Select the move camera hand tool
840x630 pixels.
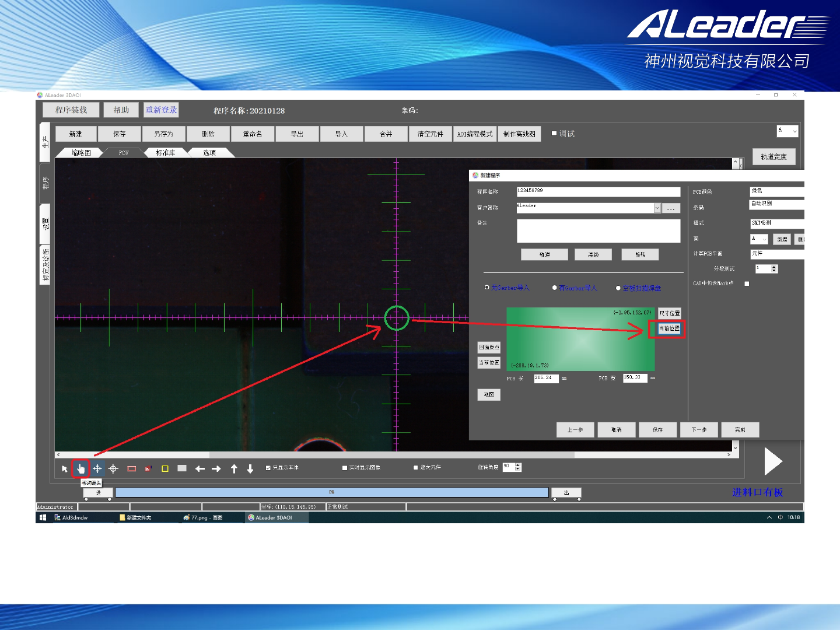(x=80, y=469)
